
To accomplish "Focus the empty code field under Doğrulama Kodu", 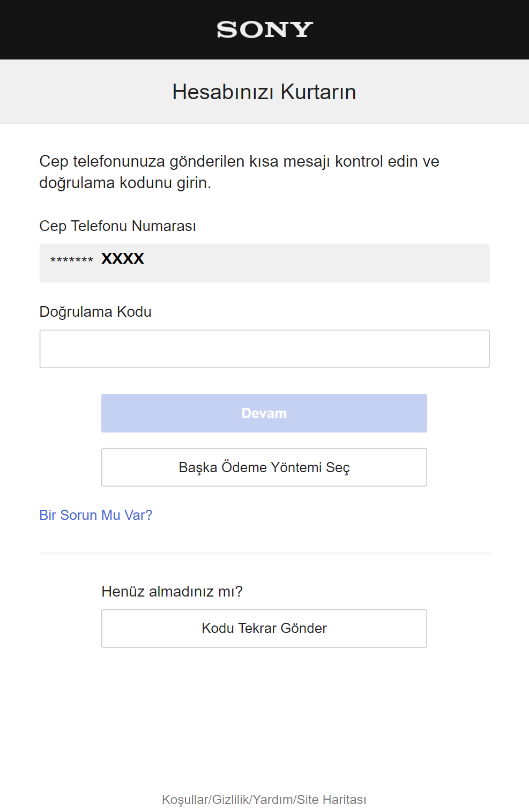I will pyautogui.click(x=264, y=348).
